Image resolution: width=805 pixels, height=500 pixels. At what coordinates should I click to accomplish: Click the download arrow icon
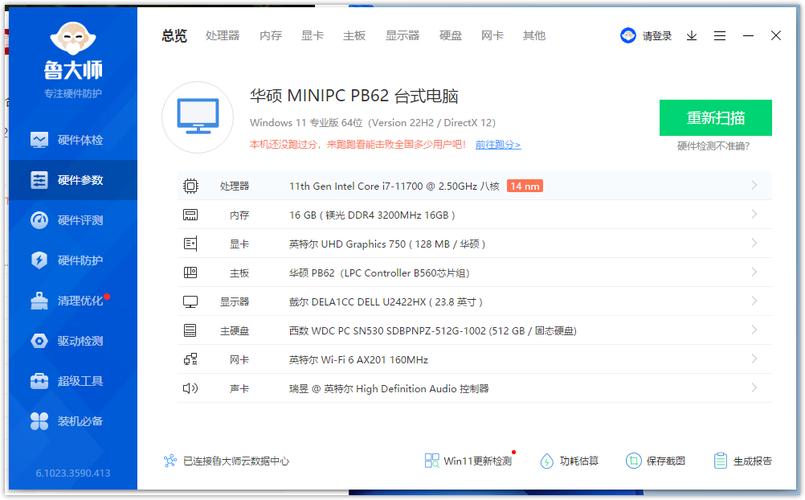click(692, 35)
